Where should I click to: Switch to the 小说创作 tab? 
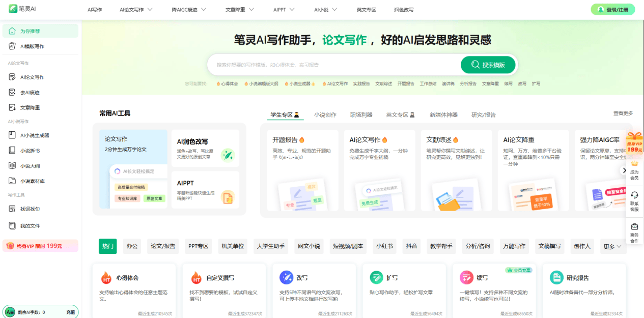tap(325, 115)
